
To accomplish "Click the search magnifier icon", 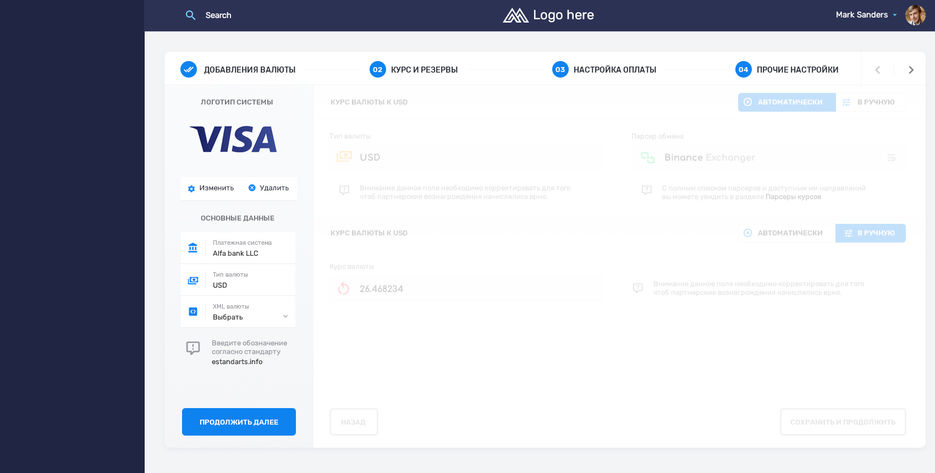I will (x=190, y=16).
